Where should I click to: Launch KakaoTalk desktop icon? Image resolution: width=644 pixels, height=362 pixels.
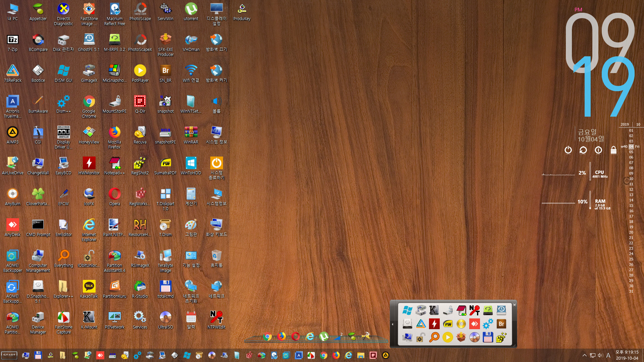pos(89,290)
